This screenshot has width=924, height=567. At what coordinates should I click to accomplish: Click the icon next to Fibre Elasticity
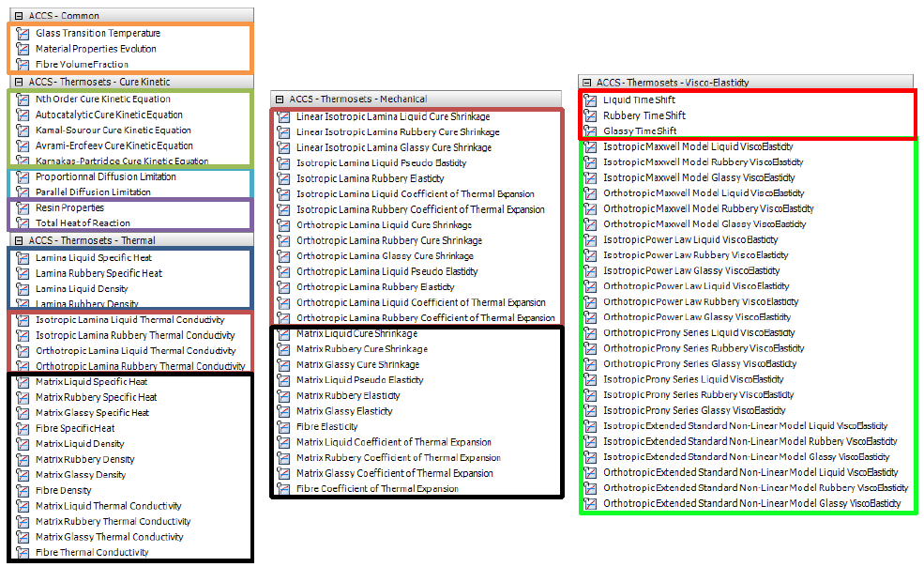[x=284, y=426]
